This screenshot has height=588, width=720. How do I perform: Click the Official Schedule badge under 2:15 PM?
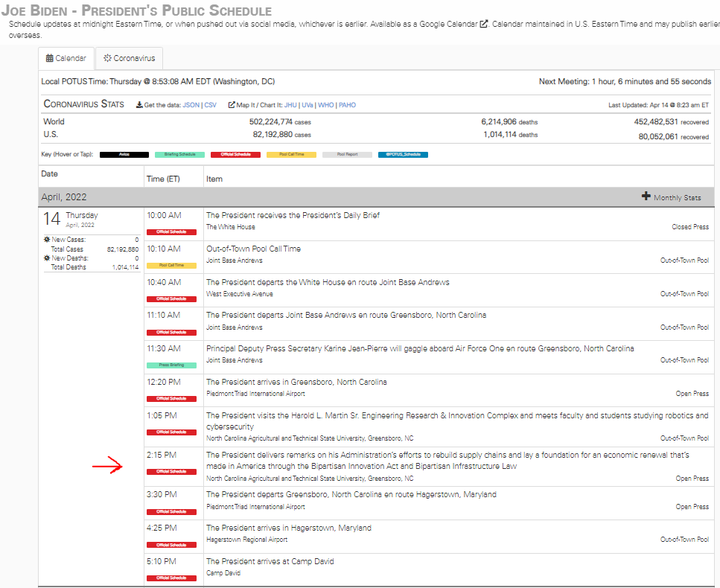172,471
